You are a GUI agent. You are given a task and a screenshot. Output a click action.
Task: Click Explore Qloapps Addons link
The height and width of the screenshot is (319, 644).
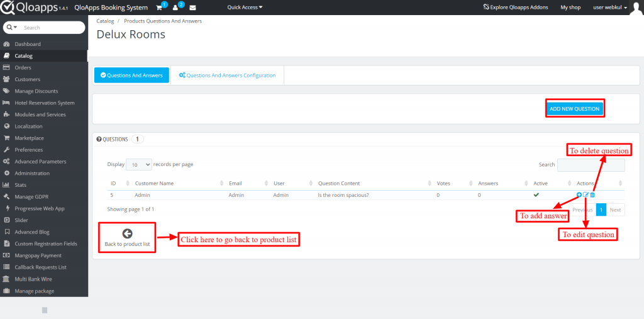(516, 8)
